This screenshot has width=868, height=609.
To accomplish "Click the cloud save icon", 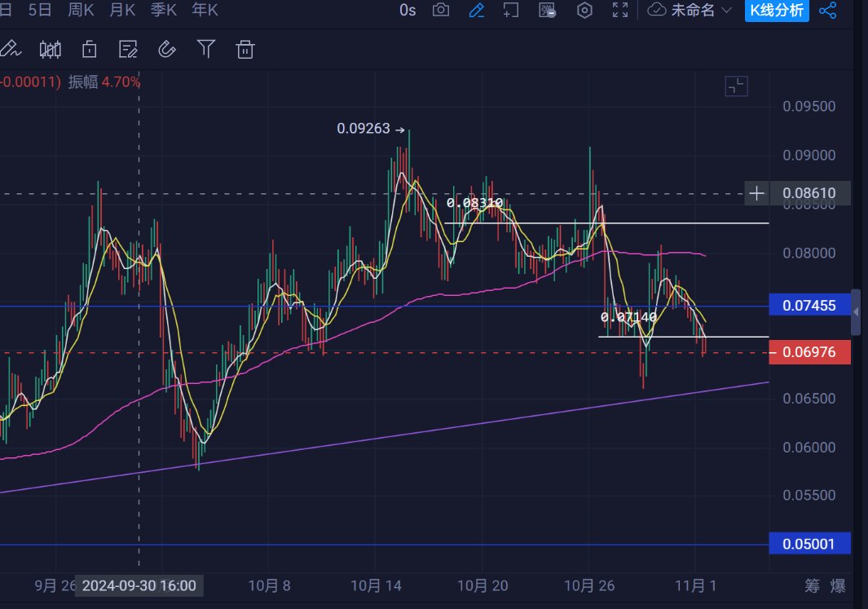I will coord(657,10).
